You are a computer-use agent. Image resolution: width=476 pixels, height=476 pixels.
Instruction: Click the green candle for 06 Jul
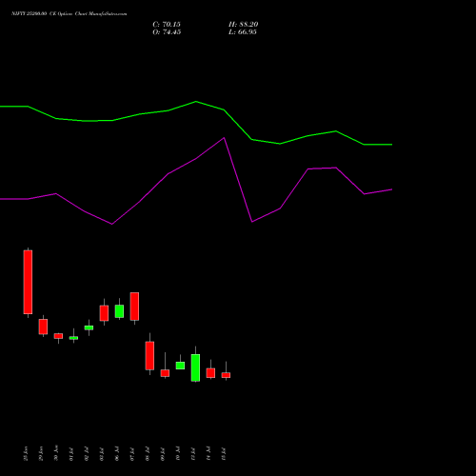click(119, 311)
